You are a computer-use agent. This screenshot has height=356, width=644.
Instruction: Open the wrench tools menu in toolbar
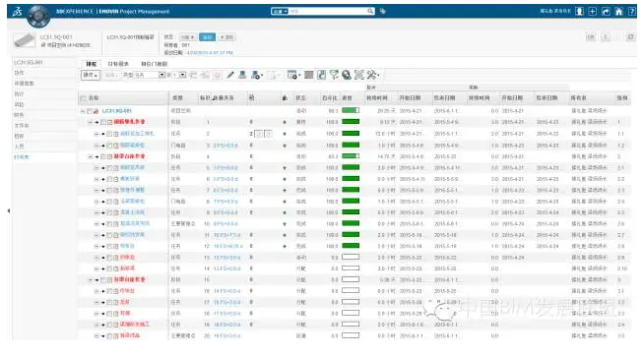372,75
